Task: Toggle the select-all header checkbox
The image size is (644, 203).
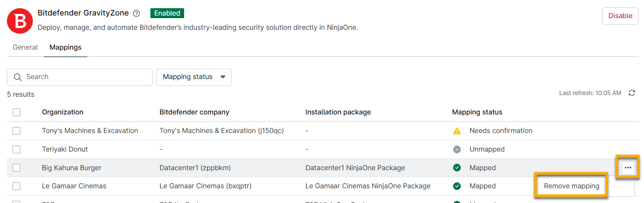Action: tap(16, 112)
